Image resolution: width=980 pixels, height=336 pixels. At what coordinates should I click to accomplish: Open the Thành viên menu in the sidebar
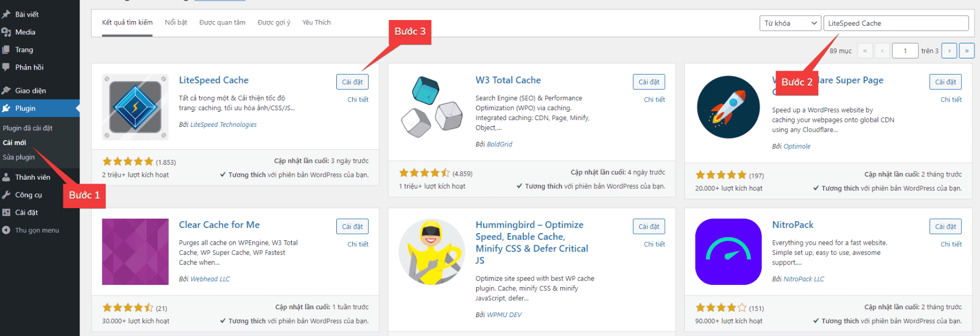(x=32, y=177)
